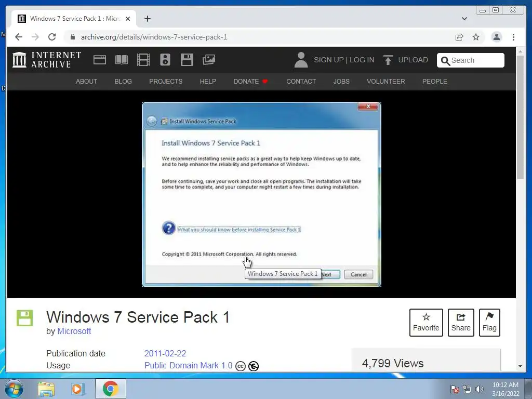
Task: Open the ABOUT menu item
Action: 87,82
